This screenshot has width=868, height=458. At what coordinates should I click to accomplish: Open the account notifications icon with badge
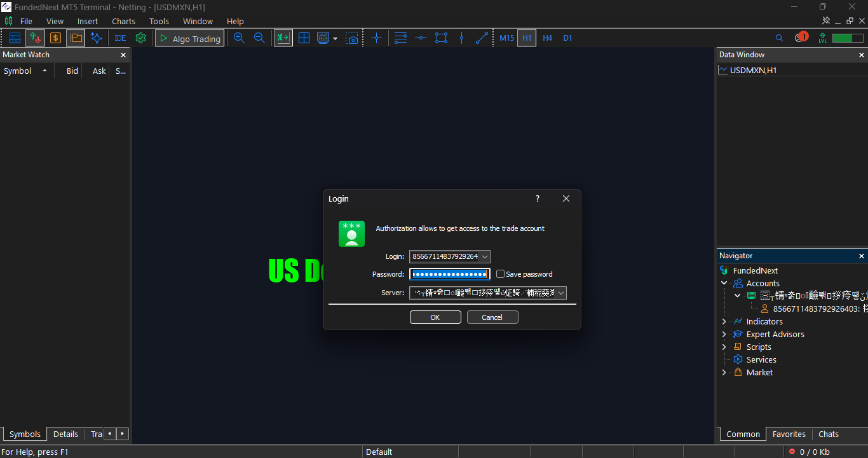pos(801,38)
